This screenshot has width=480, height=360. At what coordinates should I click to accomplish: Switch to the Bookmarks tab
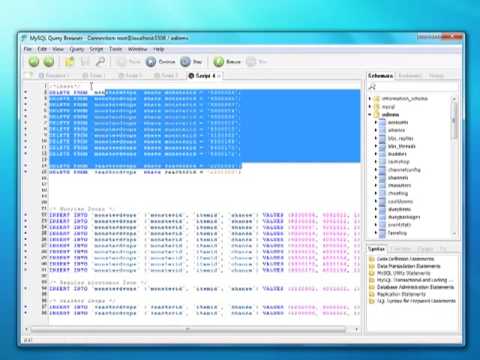point(410,76)
